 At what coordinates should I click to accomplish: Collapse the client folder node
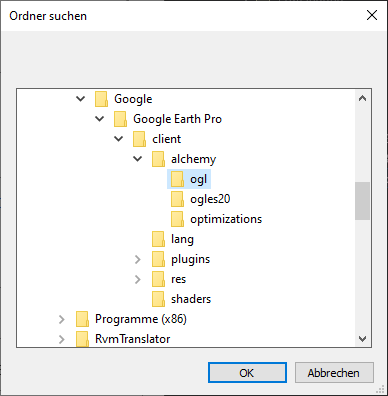[x=118, y=139]
